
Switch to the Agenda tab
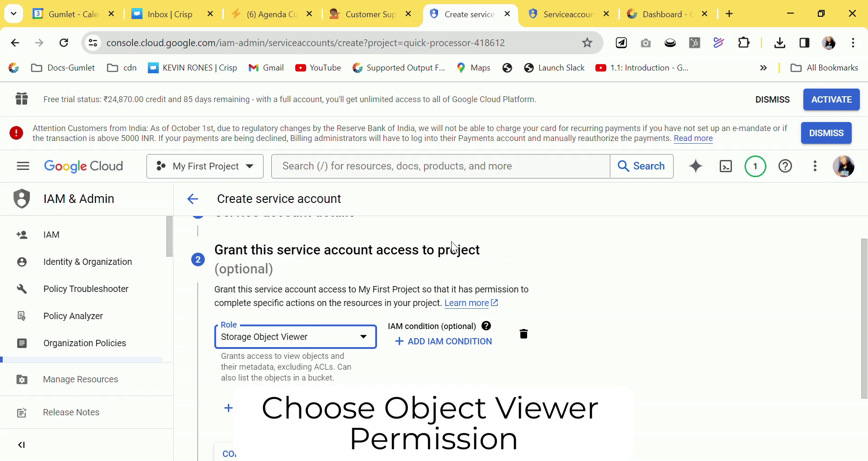click(x=271, y=14)
